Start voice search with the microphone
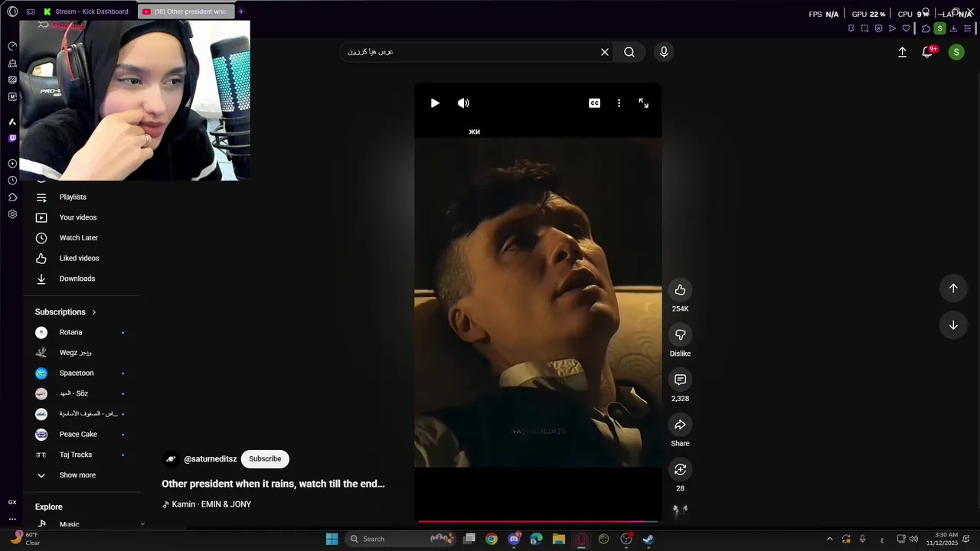Screen dimensions: 980x551 point(664,52)
